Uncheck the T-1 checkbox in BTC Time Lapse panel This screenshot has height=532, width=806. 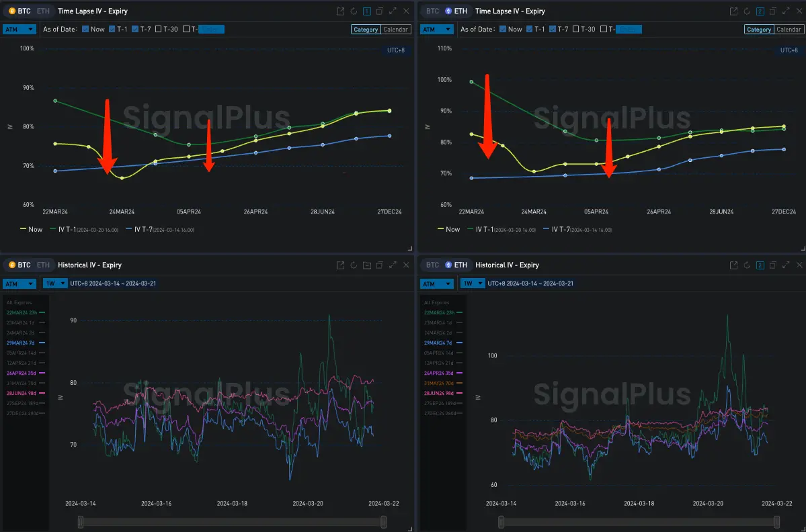coord(112,29)
